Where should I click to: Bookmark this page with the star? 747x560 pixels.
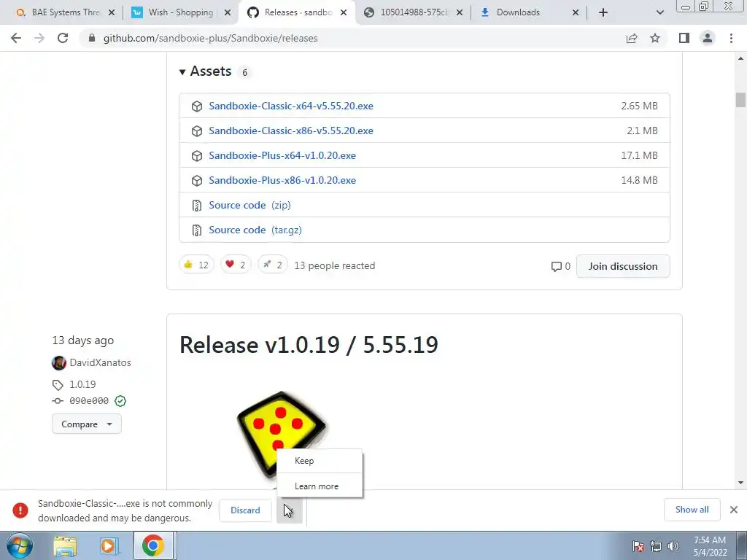point(655,38)
